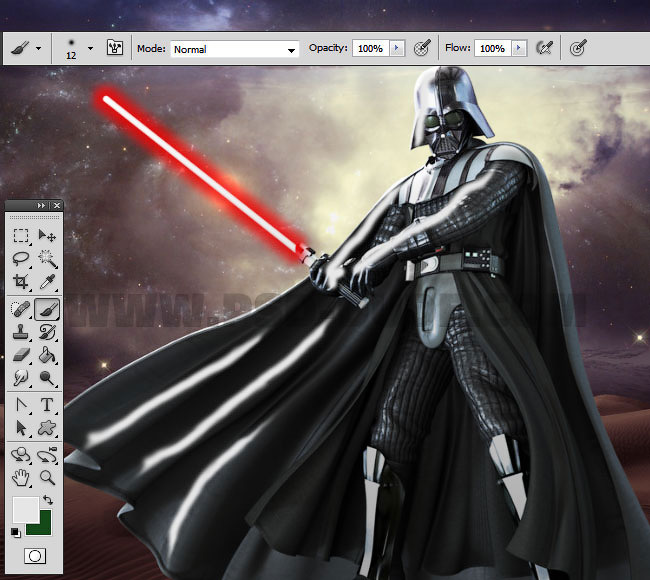
Task: Click the light foreground color swatch
Action: [25, 510]
